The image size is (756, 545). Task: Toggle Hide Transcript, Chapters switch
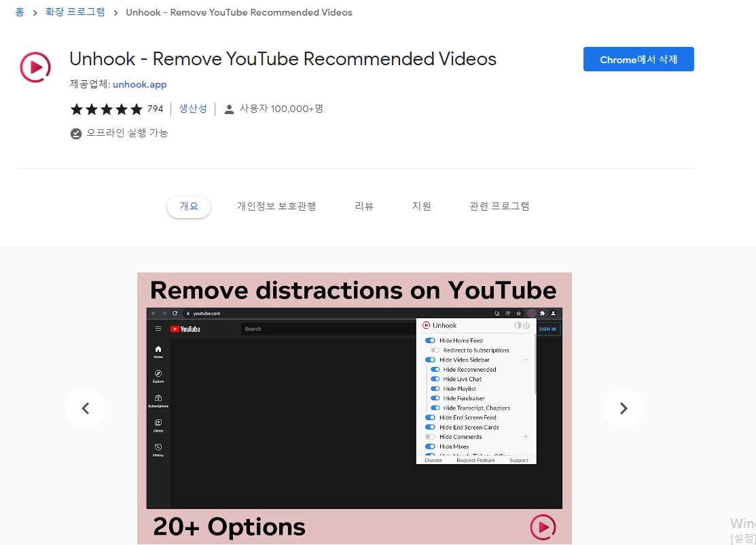tap(435, 408)
